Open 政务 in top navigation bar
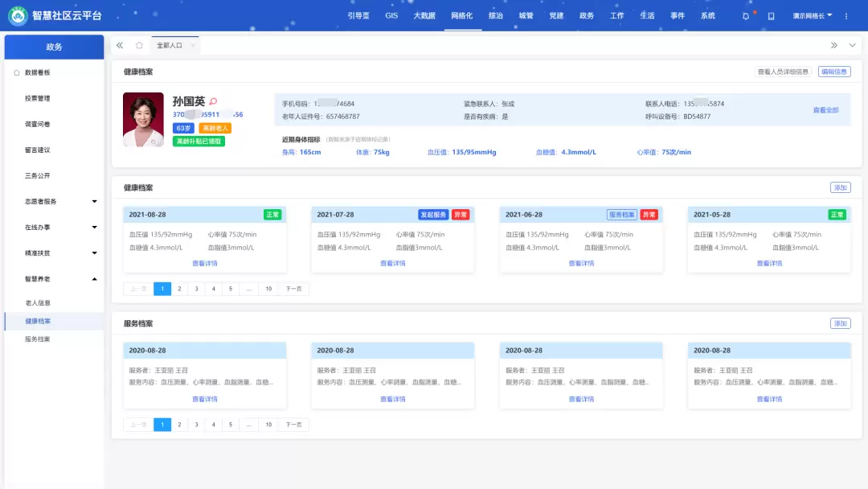This screenshot has width=868, height=489. coord(587,16)
